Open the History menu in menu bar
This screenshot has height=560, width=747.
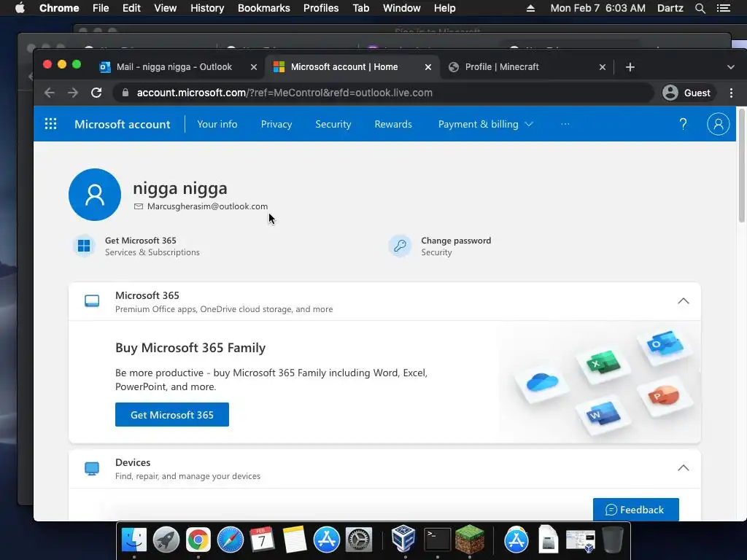(x=207, y=8)
